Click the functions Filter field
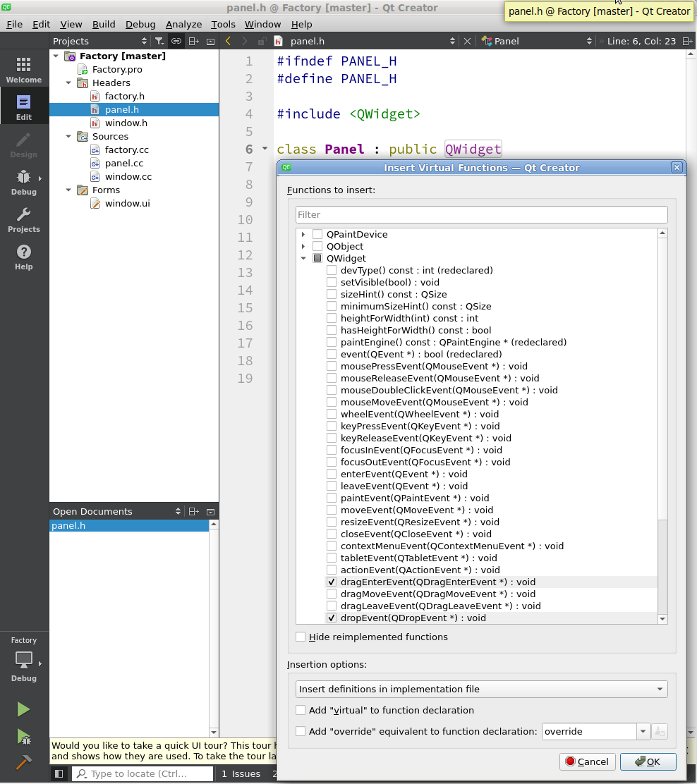Viewport: 697px width, 784px height. point(481,214)
